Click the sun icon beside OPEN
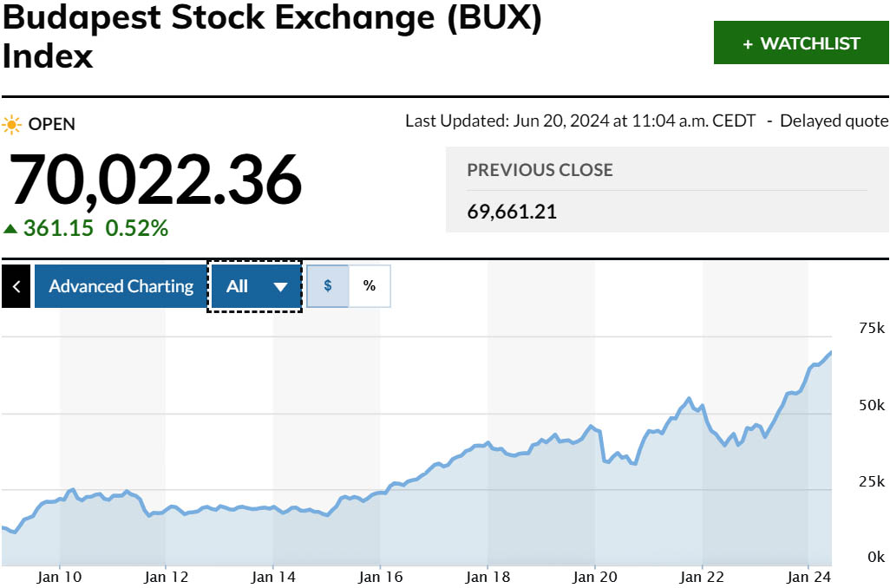This screenshot has height=588, width=890. pos(12,124)
